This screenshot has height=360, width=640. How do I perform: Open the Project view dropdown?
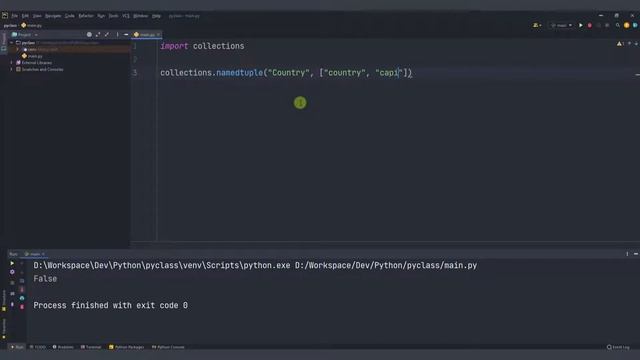point(24,35)
